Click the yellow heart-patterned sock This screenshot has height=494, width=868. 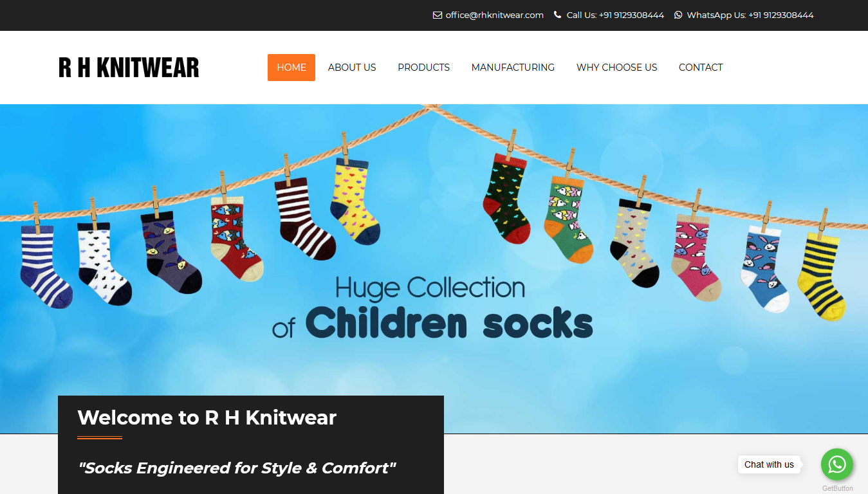(x=355, y=202)
